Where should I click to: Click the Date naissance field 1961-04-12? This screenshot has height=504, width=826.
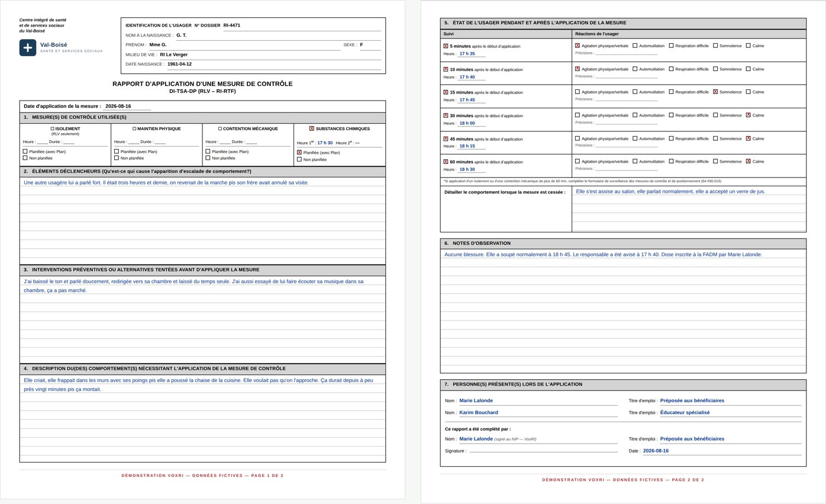click(x=273, y=64)
